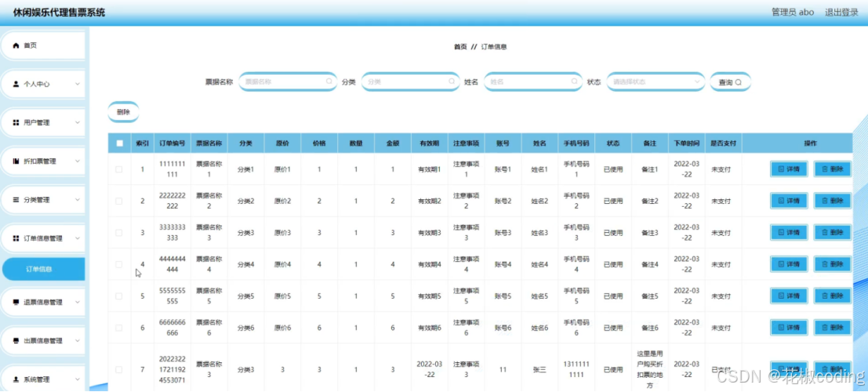Click 退出登录 link

(x=841, y=13)
